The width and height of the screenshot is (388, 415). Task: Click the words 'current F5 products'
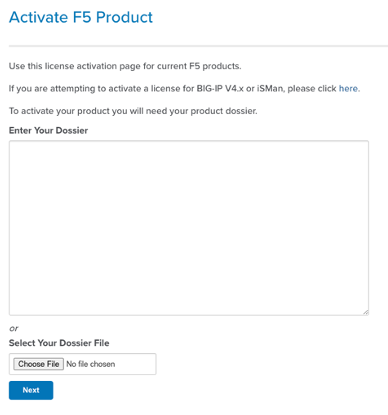tap(199, 66)
